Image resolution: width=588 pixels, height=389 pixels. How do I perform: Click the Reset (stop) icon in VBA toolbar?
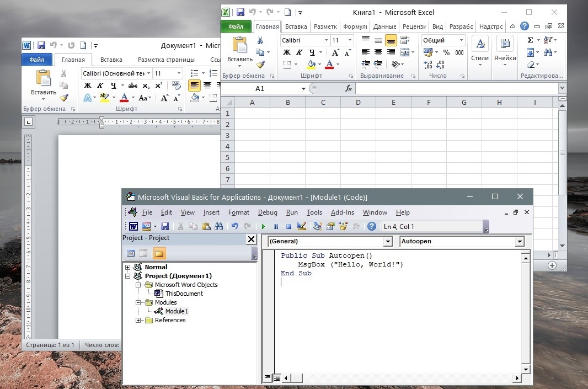(x=288, y=226)
